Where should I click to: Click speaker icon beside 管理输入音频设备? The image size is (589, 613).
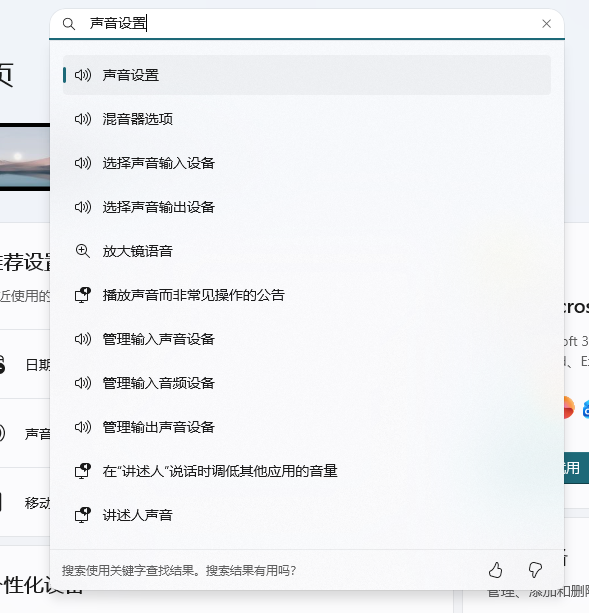pyautogui.click(x=83, y=383)
